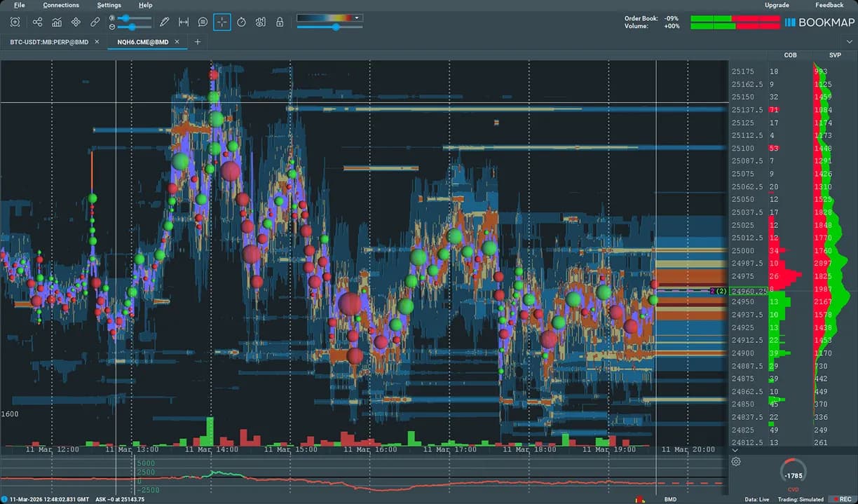
Task: Select the pencil drawing tool
Action: (163, 22)
